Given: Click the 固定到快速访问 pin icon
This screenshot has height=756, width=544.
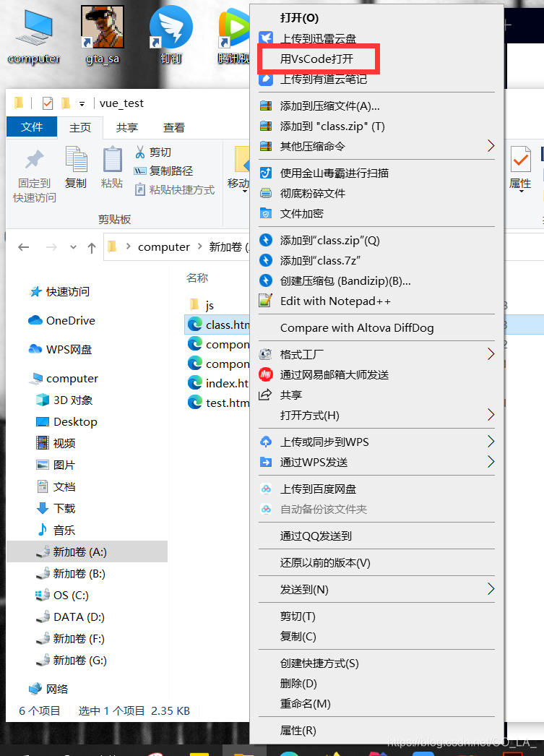Looking at the screenshot, I should pyautogui.click(x=34, y=160).
